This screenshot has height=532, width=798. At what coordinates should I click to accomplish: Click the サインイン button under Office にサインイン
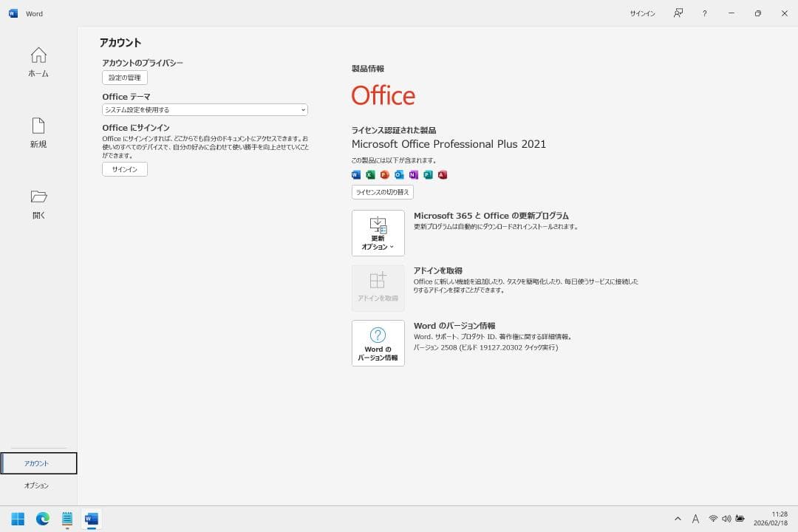point(125,169)
